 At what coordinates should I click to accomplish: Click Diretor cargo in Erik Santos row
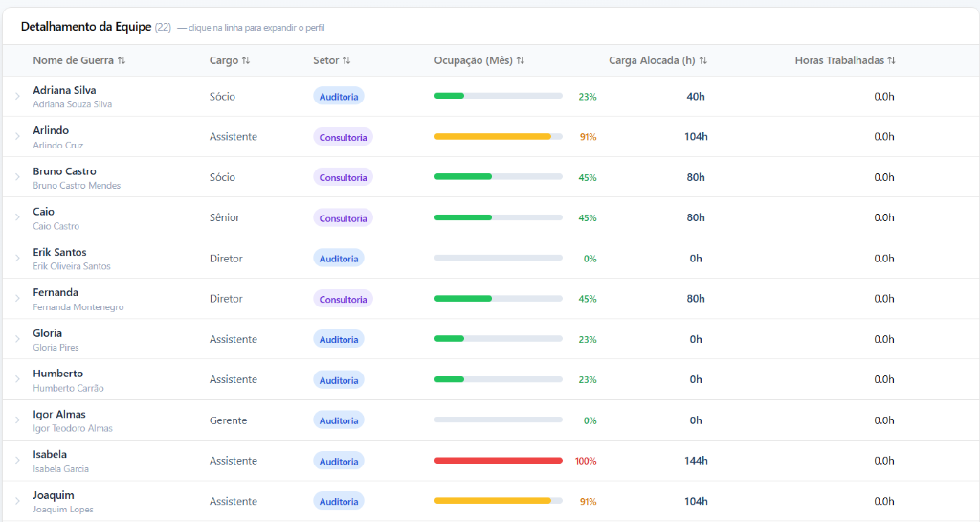coord(226,259)
